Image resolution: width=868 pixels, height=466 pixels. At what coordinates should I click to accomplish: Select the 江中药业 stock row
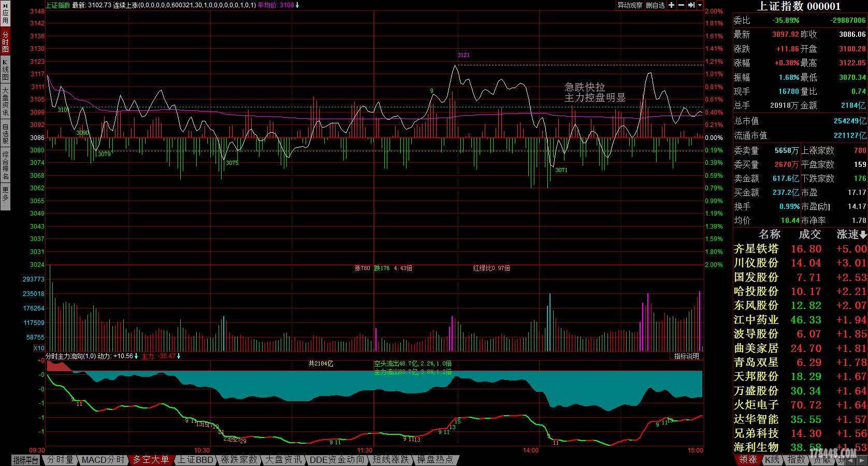(800, 320)
